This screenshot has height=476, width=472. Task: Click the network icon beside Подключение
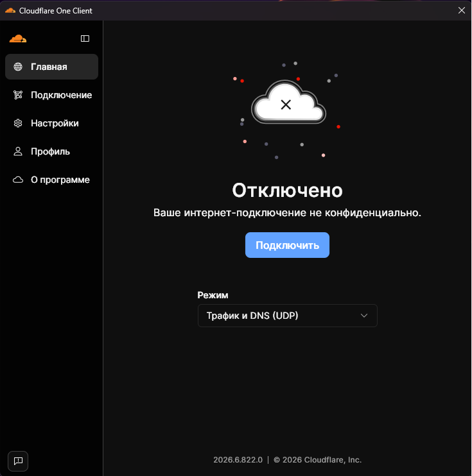pos(18,95)
